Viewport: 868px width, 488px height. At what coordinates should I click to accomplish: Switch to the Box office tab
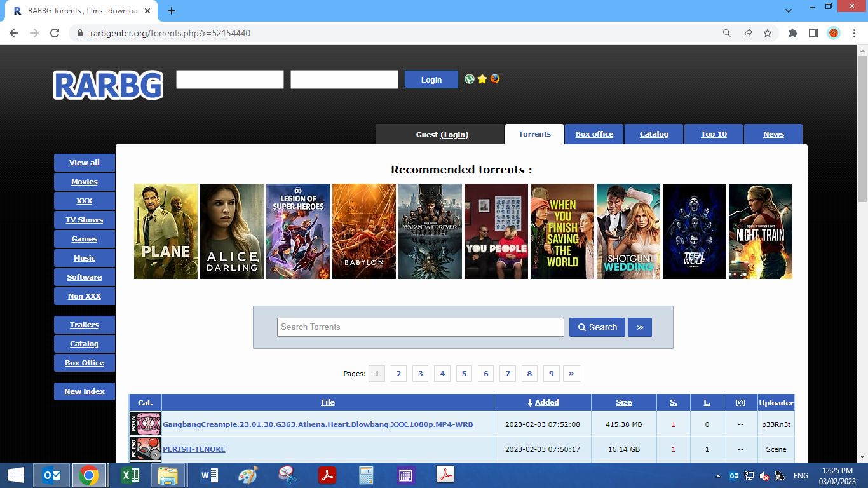[x=594, y=134]
